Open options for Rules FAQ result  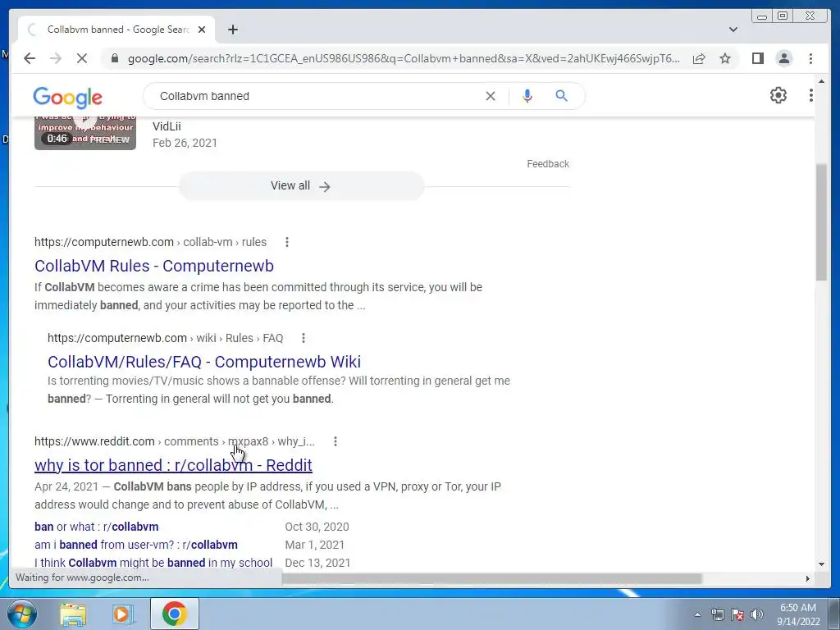point(304,338)
